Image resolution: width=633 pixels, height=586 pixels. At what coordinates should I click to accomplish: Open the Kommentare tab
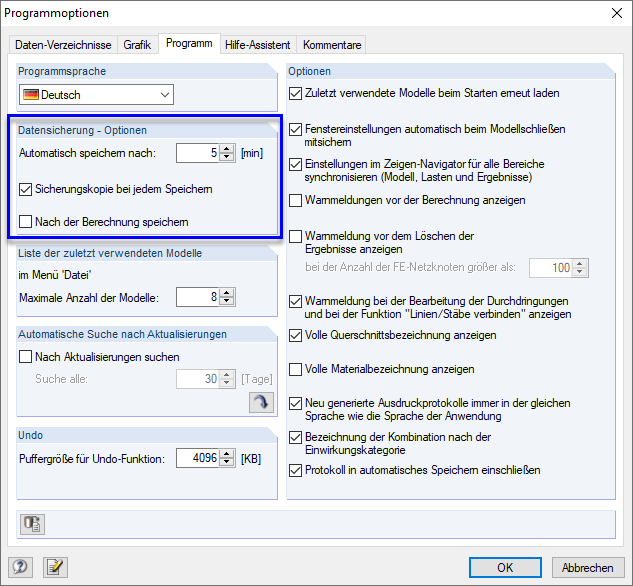tap(332, 44)
